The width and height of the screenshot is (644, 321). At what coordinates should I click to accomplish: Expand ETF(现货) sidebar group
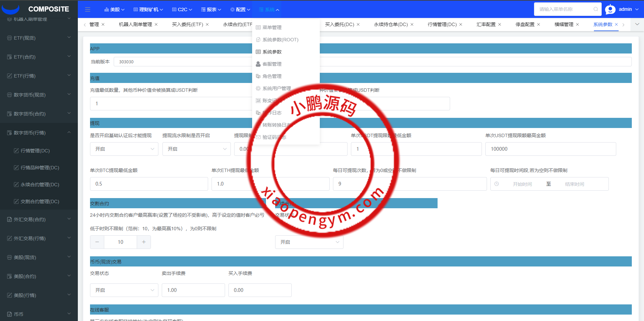pos(39,38)
